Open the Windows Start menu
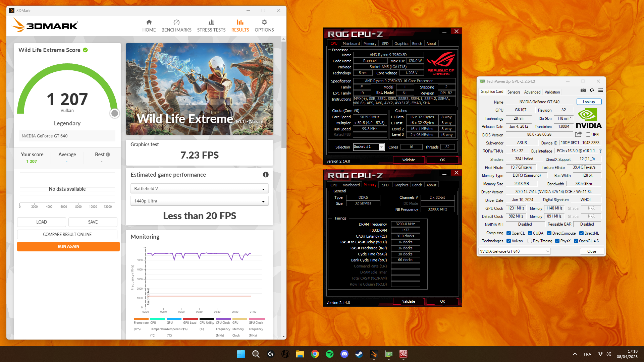 click(x=241, y=354)
